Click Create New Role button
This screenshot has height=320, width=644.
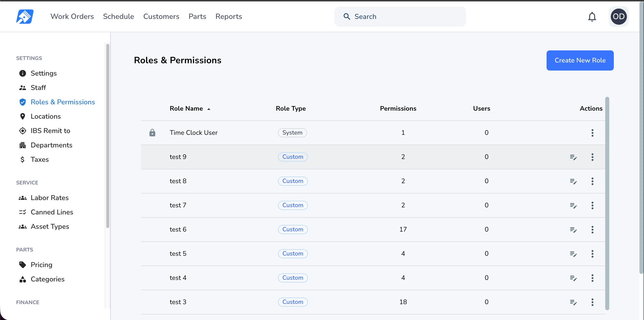click(580, 60)
